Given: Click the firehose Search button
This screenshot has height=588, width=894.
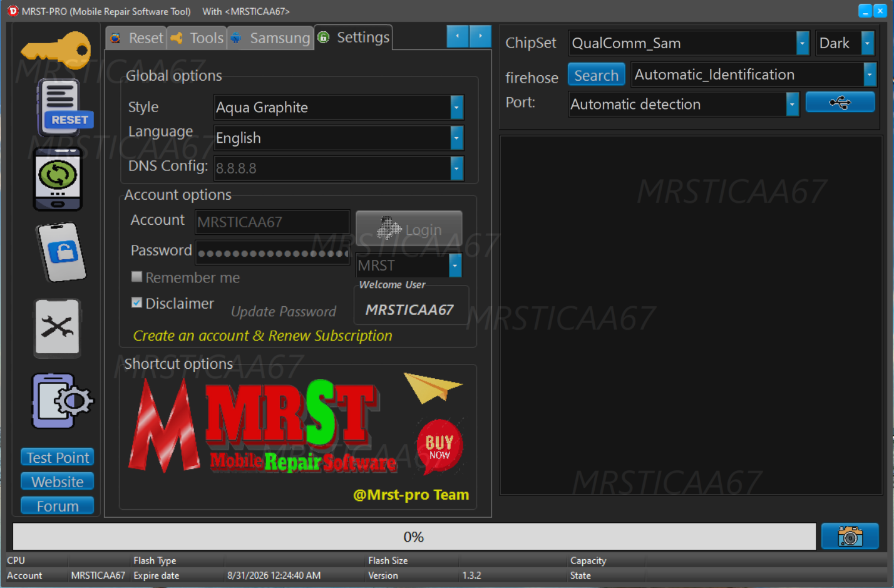Looking at the screenshot, I should point(596,75).
